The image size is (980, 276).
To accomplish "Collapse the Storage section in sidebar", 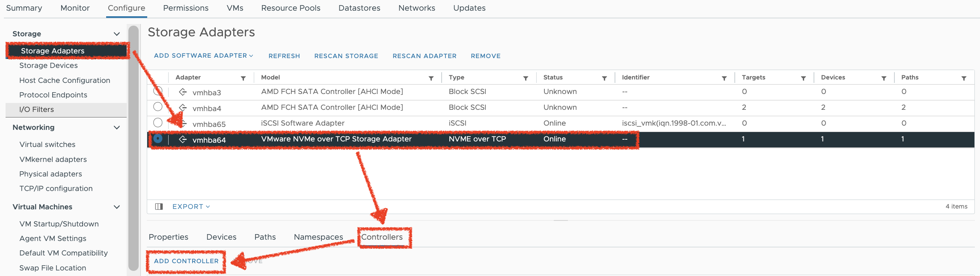I will (116, 34).
